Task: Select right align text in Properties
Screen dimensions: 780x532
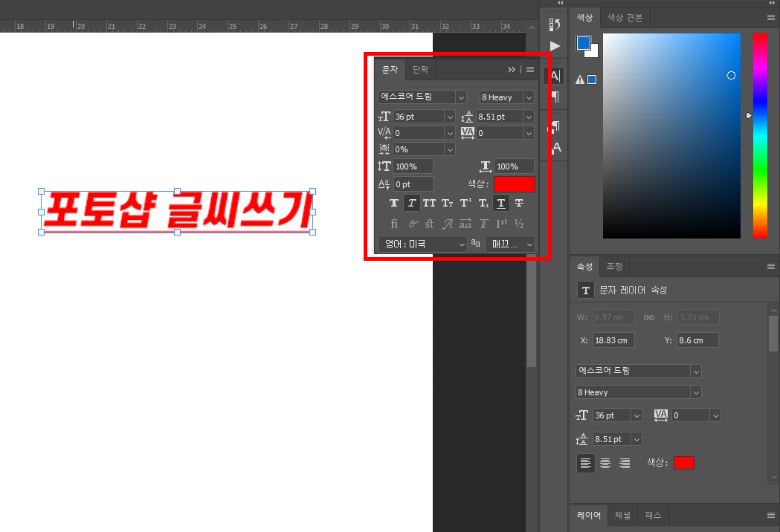Action: coord(625,464)
